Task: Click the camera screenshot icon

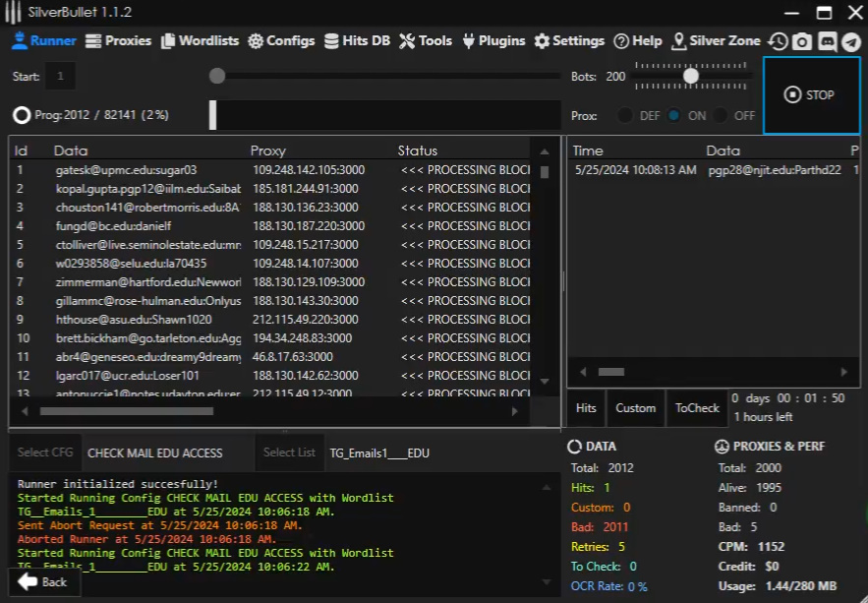Action: point(802,41)
